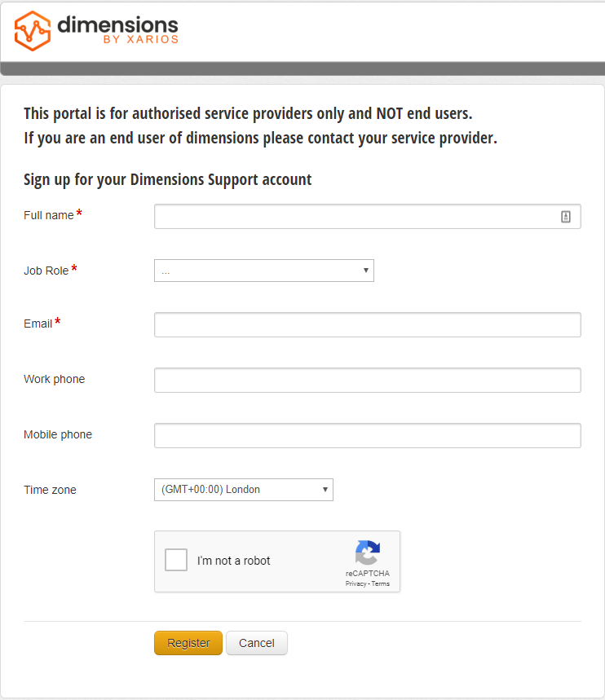
Task: Select the Work phone input box
Action: [367, 380]
